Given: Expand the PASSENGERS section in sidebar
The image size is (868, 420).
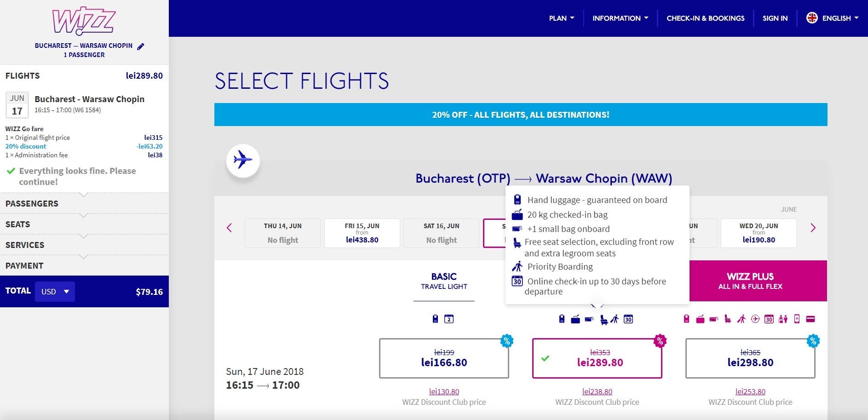Looking at the screenshot, I should click(84, 203).
